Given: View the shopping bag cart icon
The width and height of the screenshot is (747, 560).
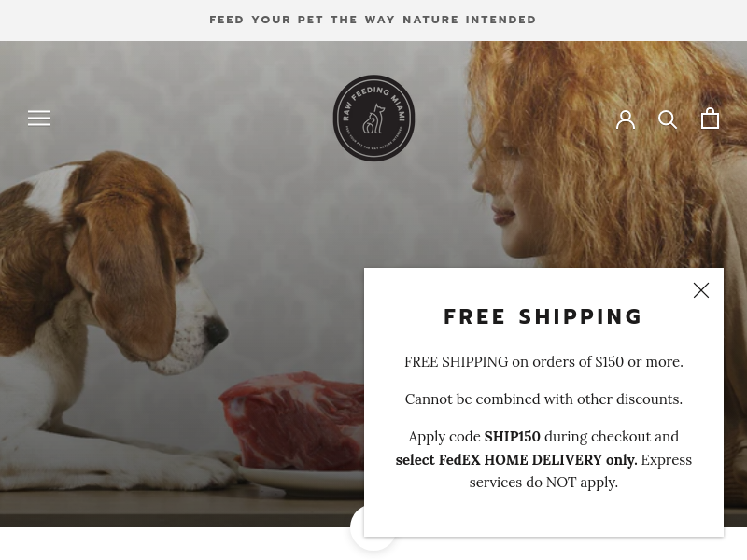Looking at the screenshot, I should 710,119.
